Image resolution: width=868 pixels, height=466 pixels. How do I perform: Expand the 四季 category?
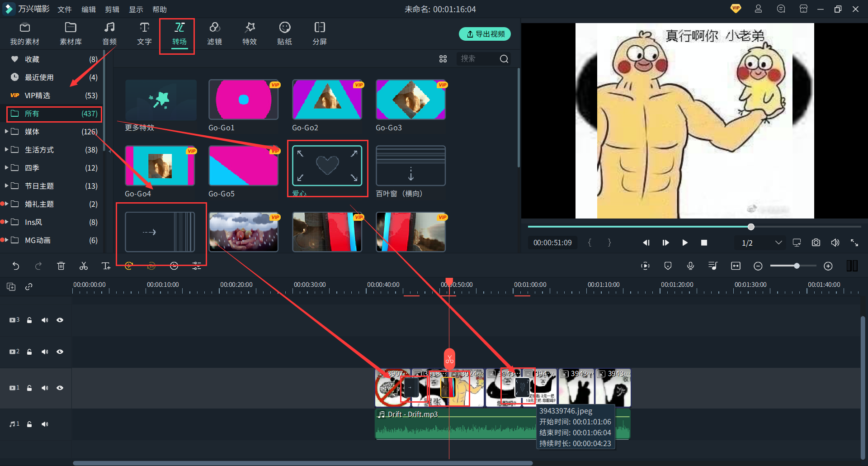click(x=6, y=167)
